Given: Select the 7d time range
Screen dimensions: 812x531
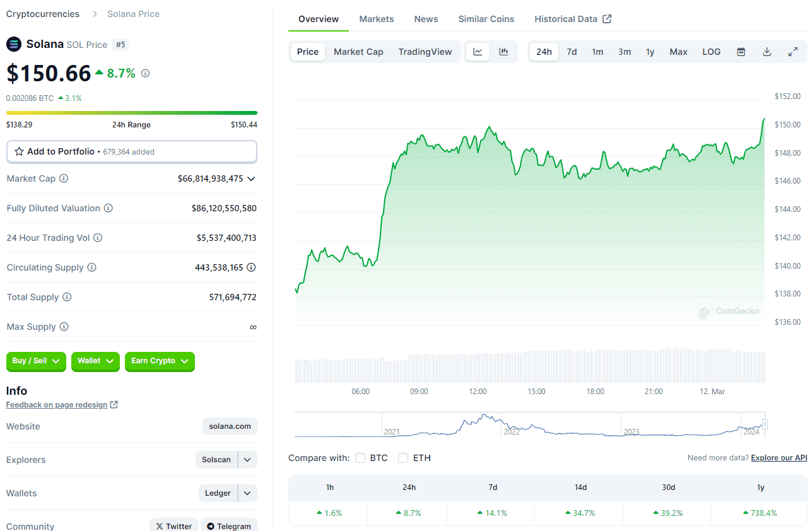Looking at the screenshot, I should point(572,52).
